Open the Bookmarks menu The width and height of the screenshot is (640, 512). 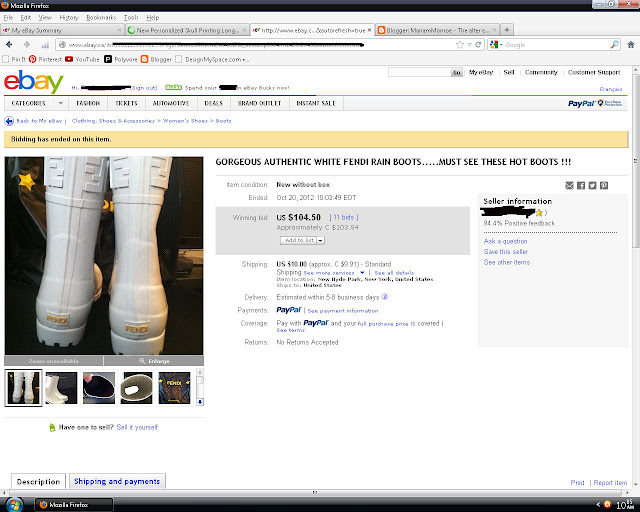(x=101, y=18)
